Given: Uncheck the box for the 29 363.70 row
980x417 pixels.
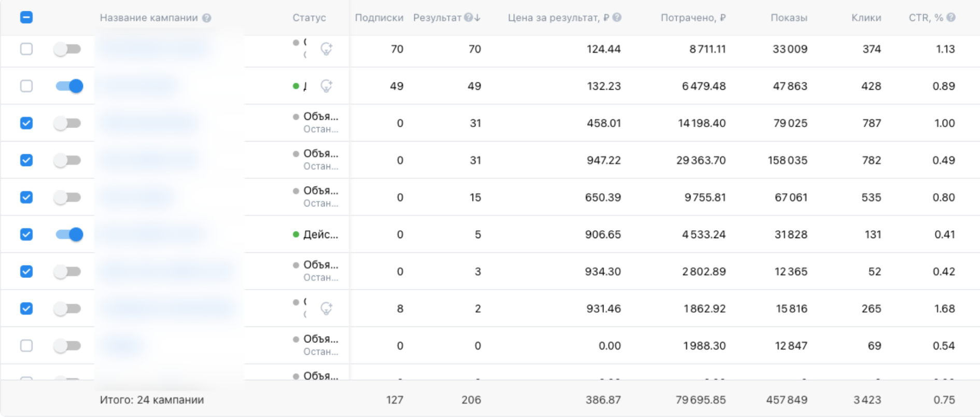Looking at the screenshot, I should 26,160.
